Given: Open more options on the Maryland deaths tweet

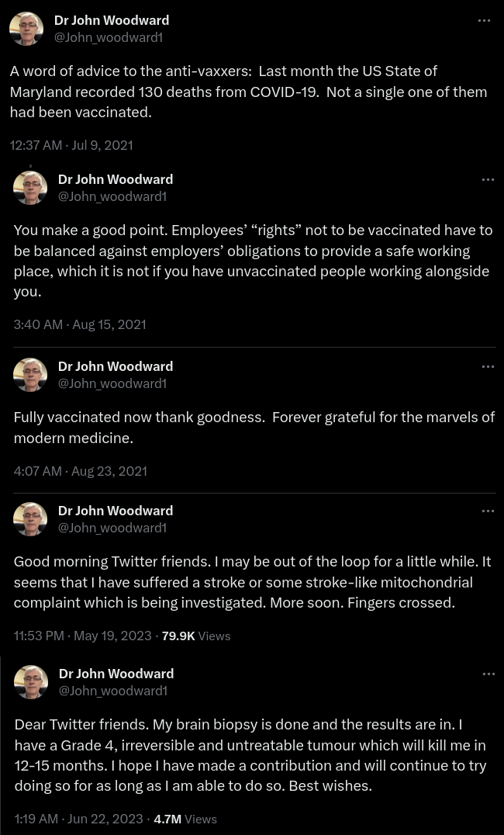Looking at the screenshot, I should tap(484, 21).
